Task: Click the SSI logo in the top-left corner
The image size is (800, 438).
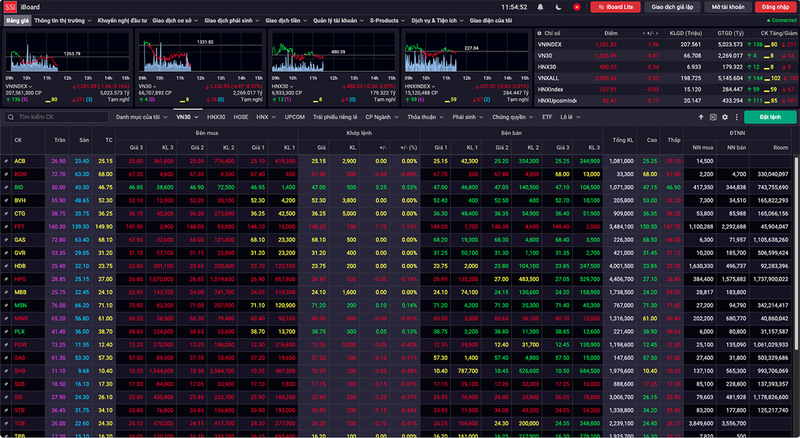Action: (x=9, y=6)
